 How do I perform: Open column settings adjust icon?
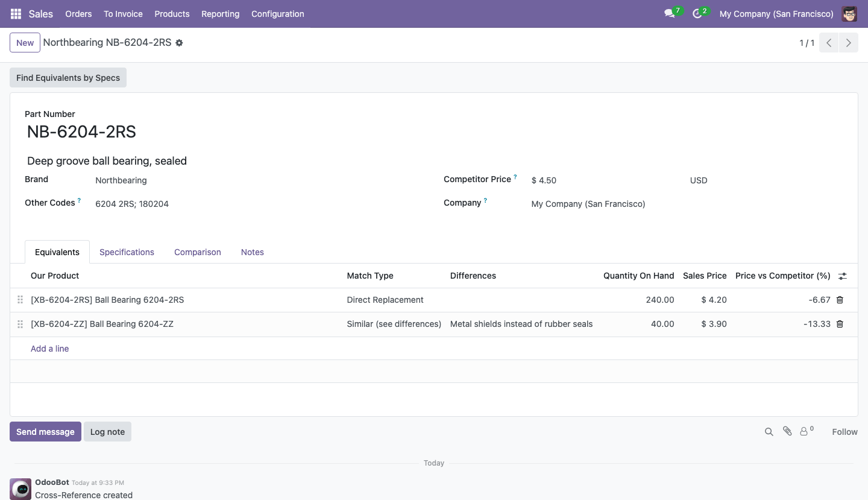[x=843, y=276]
